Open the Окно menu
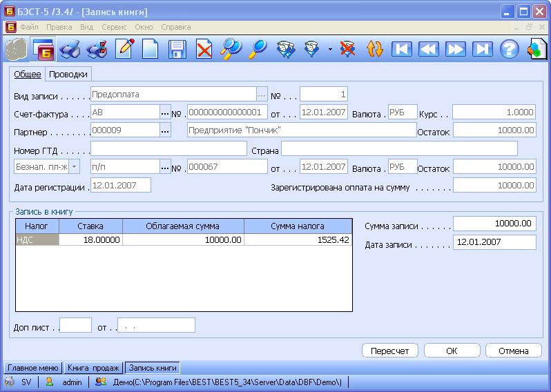The height and width of the screenshot is (392, 551). [x=144, y=27]
